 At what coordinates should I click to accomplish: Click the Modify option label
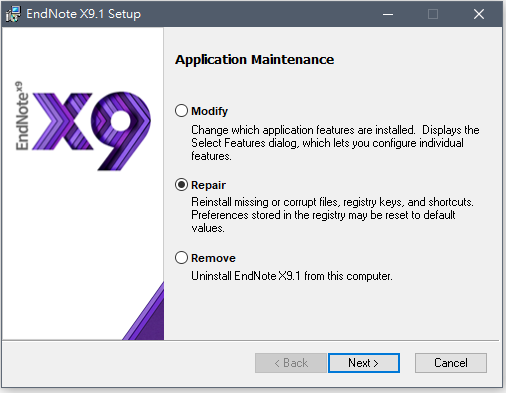pos(209,111)
